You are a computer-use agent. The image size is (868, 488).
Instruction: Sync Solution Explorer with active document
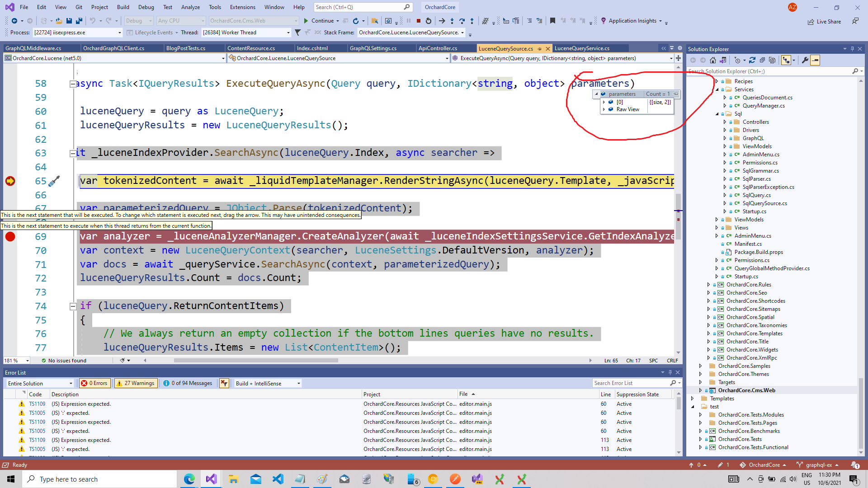point(723,60)
